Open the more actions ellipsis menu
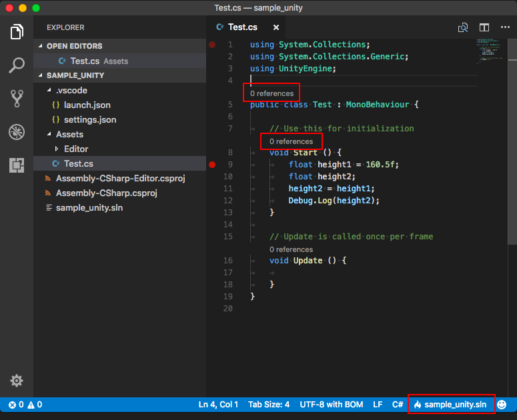Image resolution: width=517 pixels, height=420 pixels. (x=504, y=27)
